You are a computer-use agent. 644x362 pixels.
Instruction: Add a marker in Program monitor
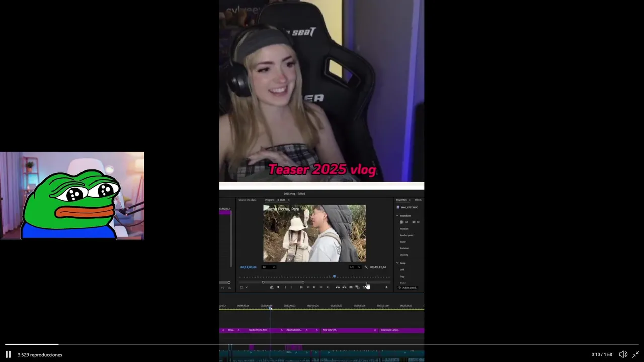pos(278,287)
